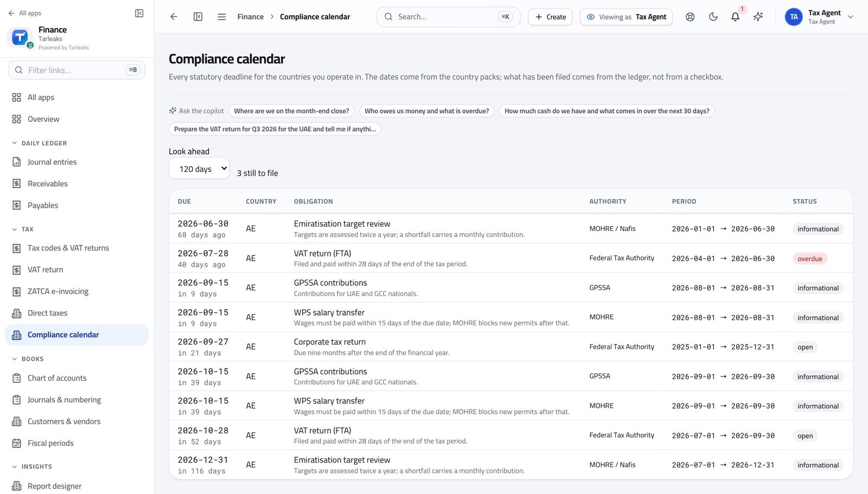Click the All apps back arrow
This screenshot has width=868, height=494.
[x=11, y=13]
